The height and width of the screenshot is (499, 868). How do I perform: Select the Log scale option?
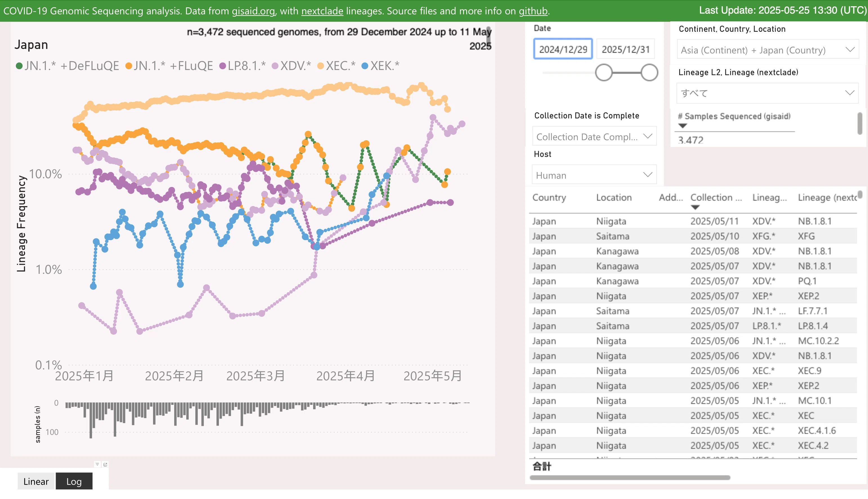pyautogui.click(x=74, y=481)
